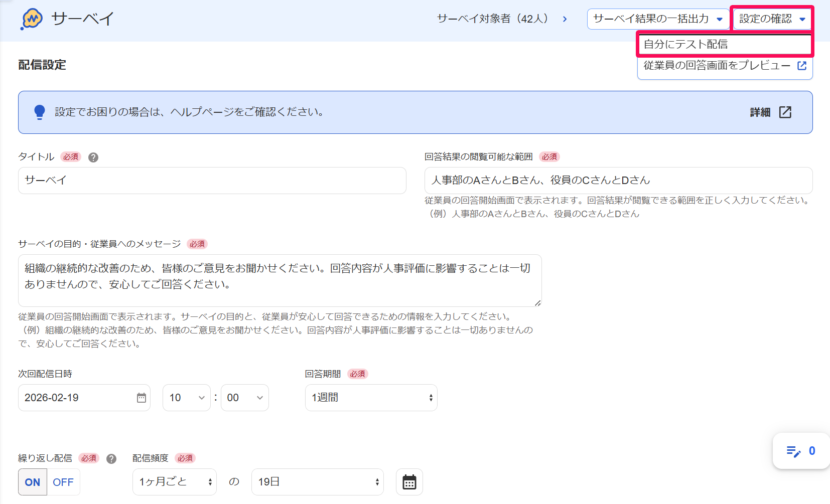This screenshot has width=830, height=504.
Task: Choose 従業員の回答画面をプレビュー menu item
Action: 725,66
